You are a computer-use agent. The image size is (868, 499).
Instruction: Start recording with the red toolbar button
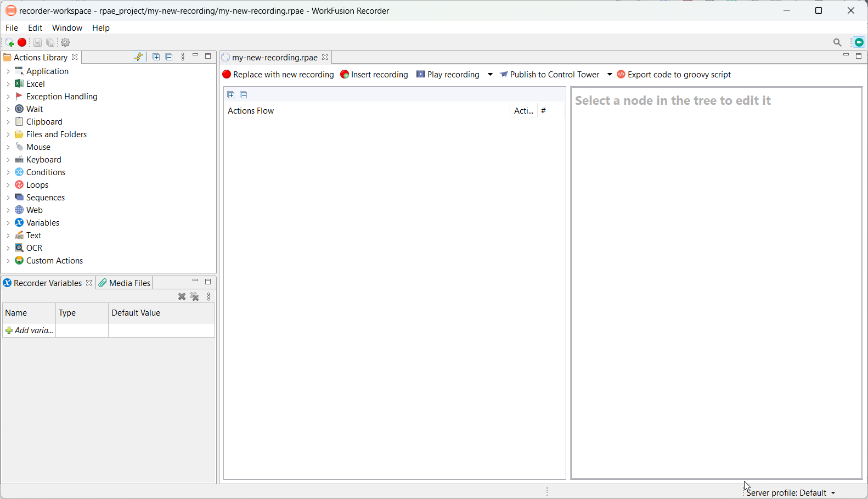[22, 42]
